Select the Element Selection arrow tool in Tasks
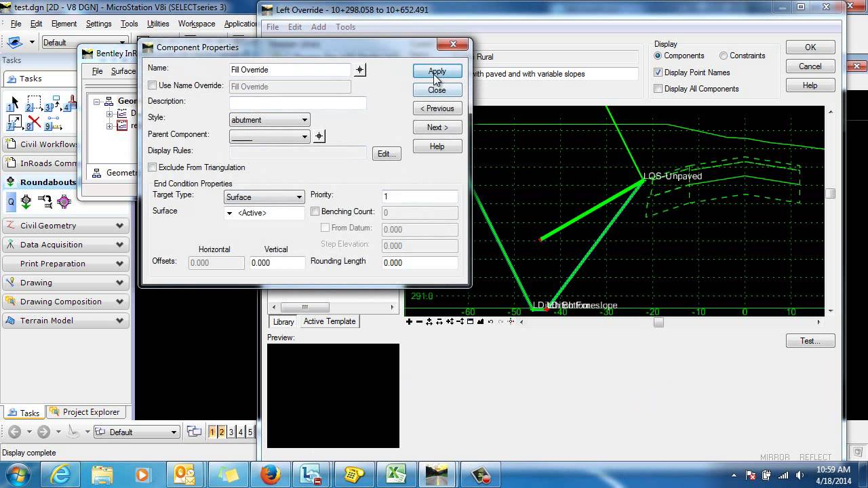This screenshot has width=868, height=488. [14, 104]
